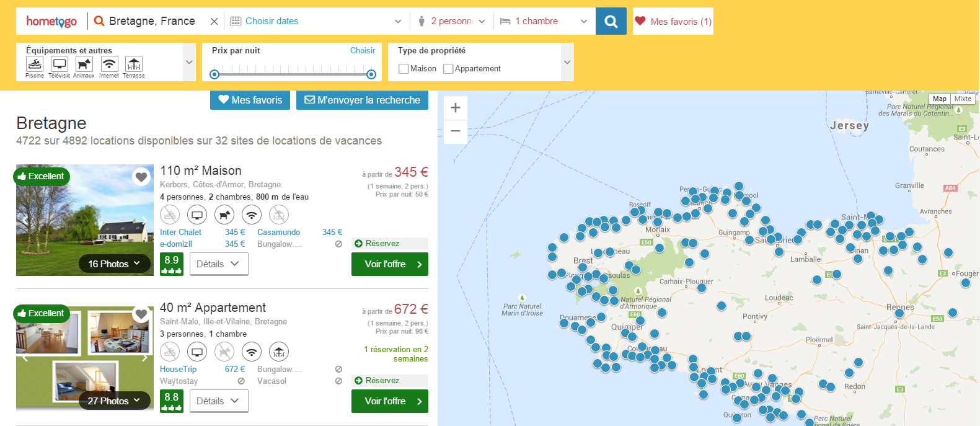This screenshot has width=980, height=426.
Task: Check the Appartement property type box
Action: tap(448, 69)
